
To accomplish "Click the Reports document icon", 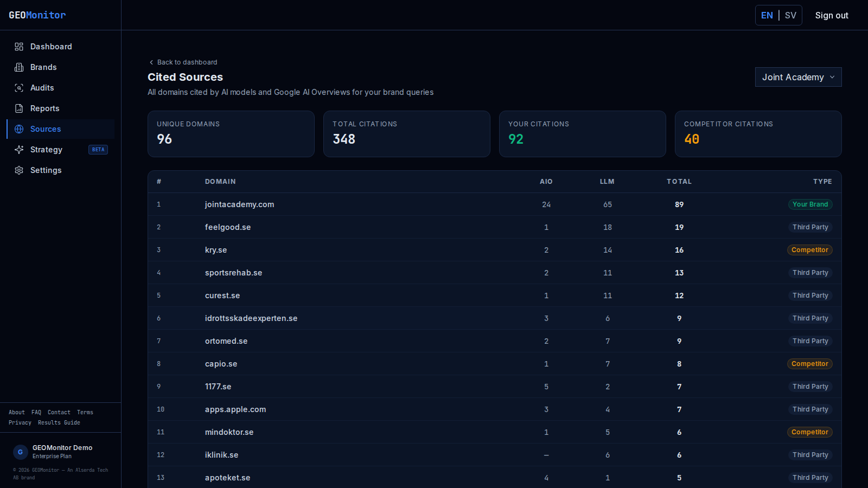I will 19,108.
